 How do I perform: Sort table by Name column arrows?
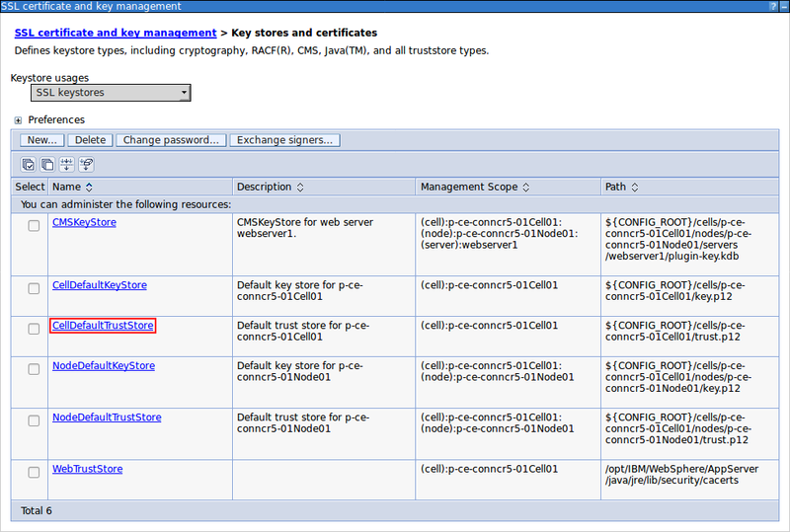click(x=89, y=187)
